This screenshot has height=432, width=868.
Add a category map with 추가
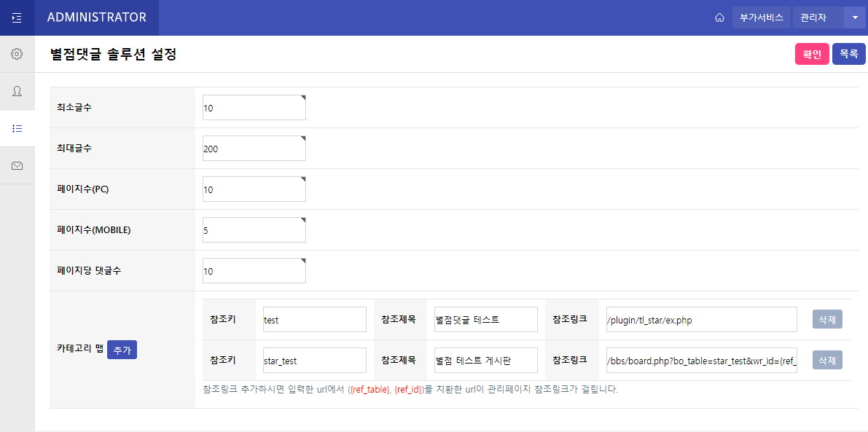click(x=122, y=350)
